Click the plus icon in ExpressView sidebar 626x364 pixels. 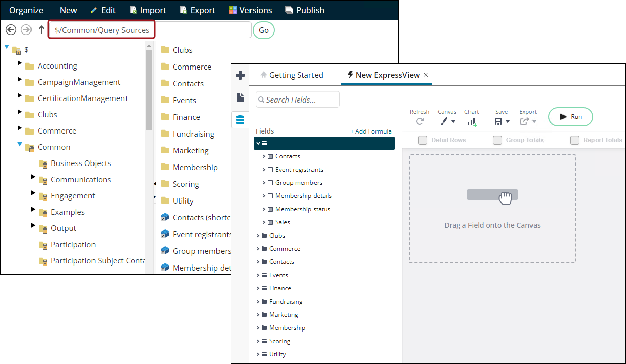(x=240, y=75)
